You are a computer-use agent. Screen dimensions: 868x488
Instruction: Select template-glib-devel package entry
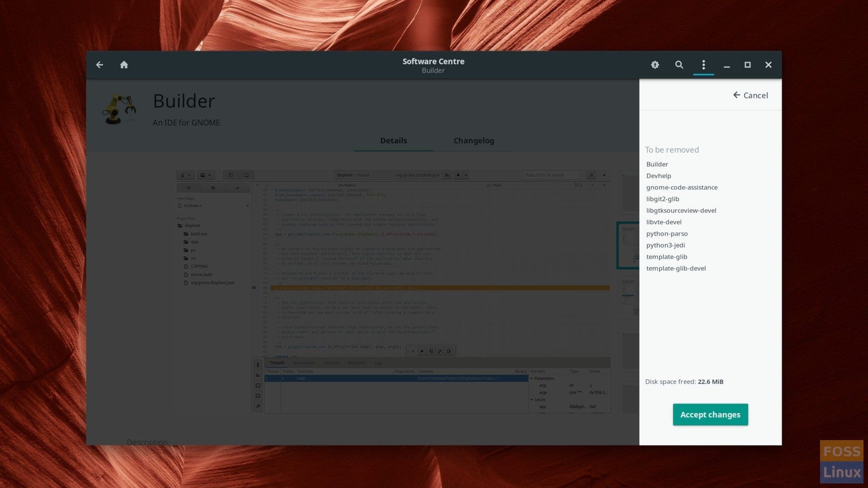click(x=676, y=268)
